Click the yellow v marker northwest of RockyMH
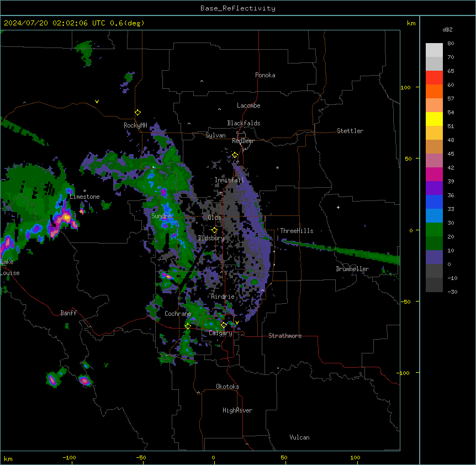 point(97,102)
